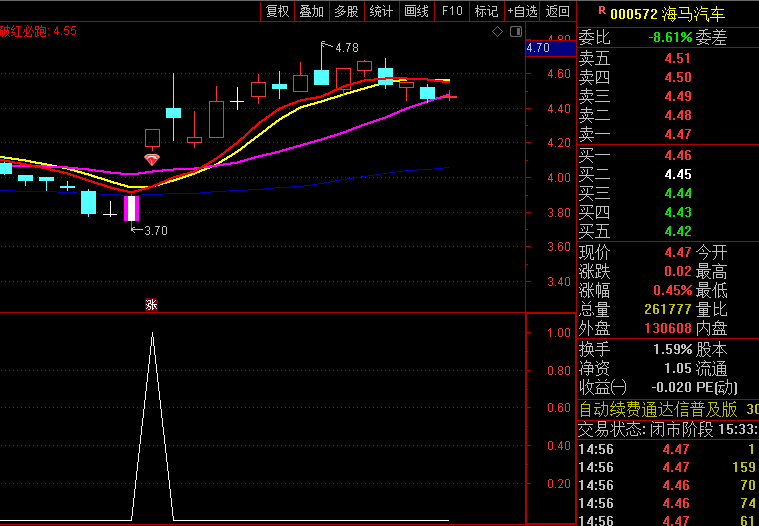Click the 现价 value 4.47
This screenshot has height=526, width=759.
(x=678, y=252)
